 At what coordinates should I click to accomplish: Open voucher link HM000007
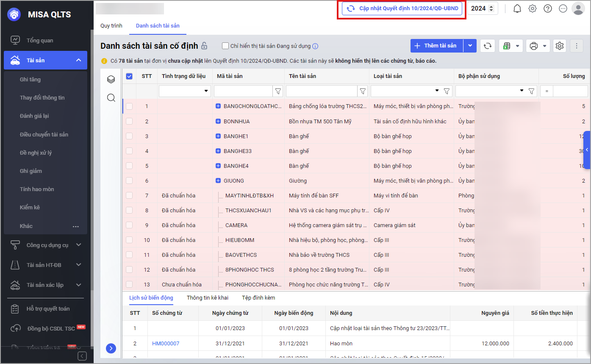coord(166,344)
